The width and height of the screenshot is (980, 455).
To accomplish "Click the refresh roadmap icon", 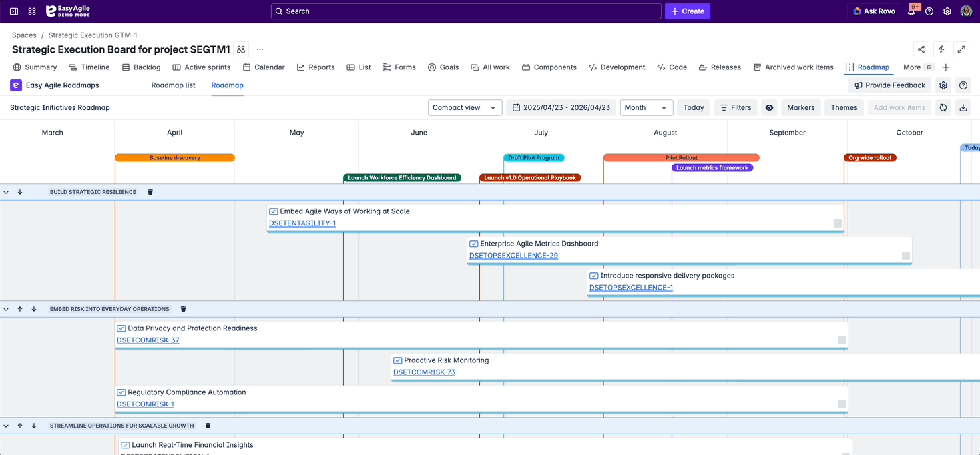I will pos(943,107).
